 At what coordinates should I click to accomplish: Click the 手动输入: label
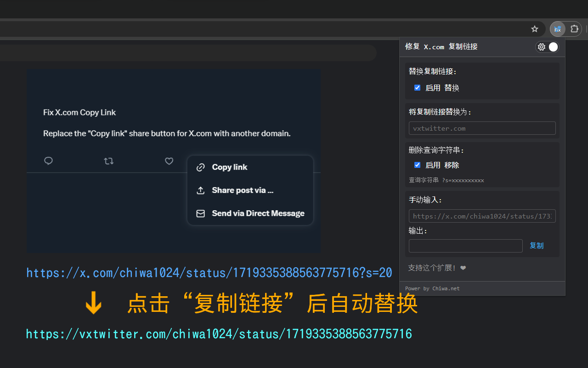click(x=425, y=200)
